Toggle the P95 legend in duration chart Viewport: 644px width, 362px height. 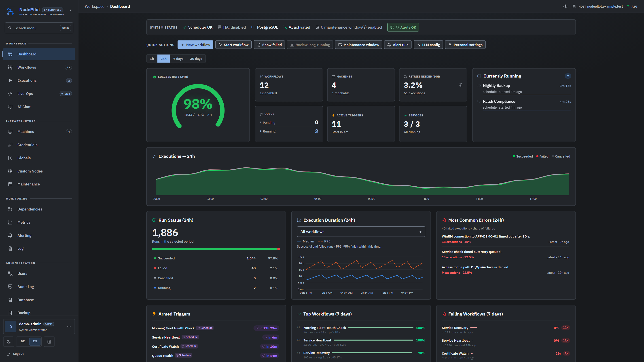(x=324, y=241)
